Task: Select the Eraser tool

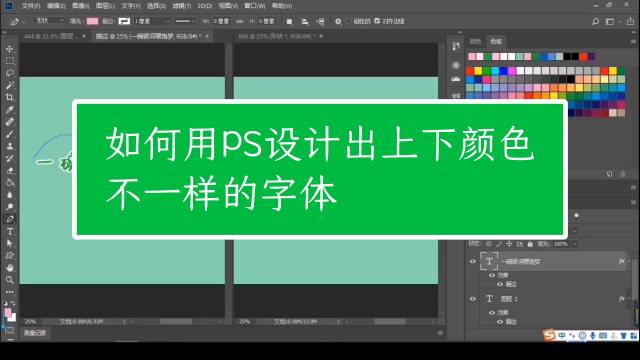Action: [x=10, y=171]
